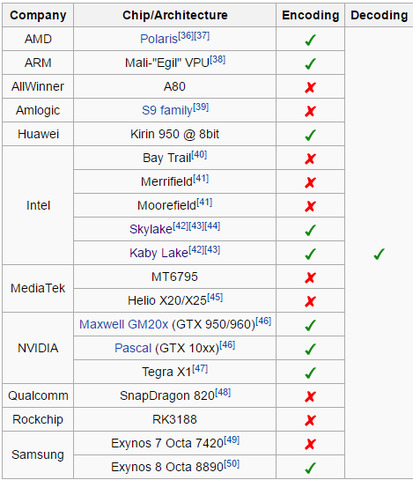This screenshot has height=480, width=413.
Task: Open citation [41] next to Moorefield
Action: (x=204, y=202)
